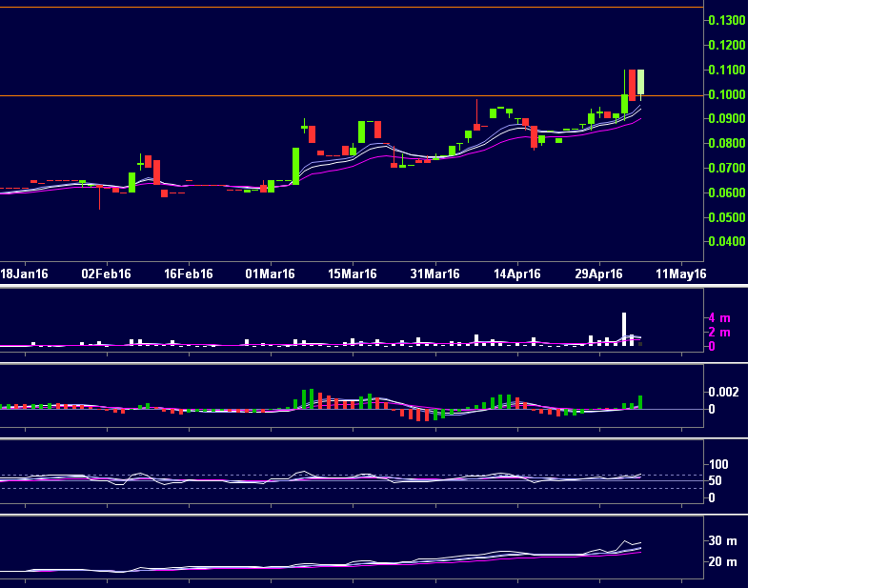Screen dimensions: 889x588
Task: Click the 15Mar16 date label
Action: 353,274
